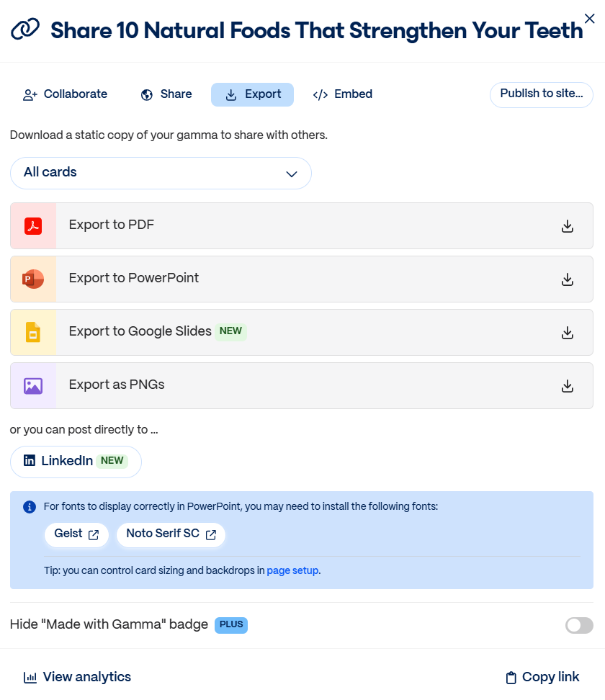Image resolution: width=605 pixels, height=700 pixels.
Task: Click the PDF file icon
Action: click(33, 226)
